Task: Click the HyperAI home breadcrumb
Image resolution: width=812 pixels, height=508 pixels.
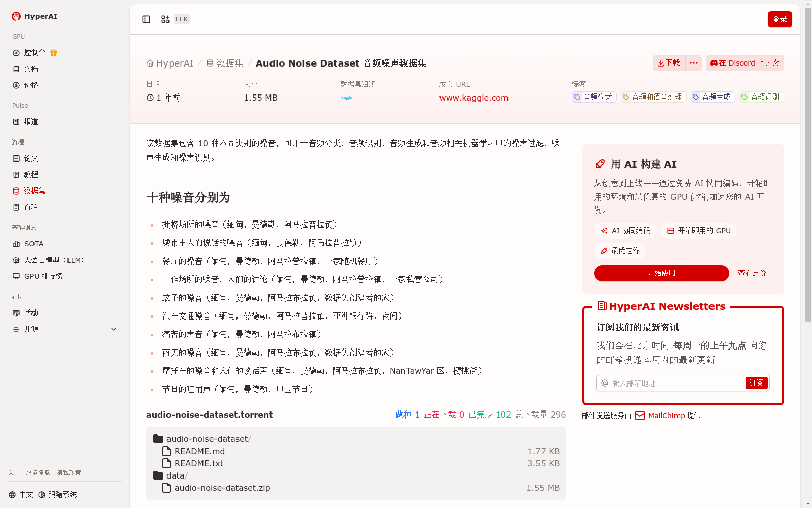Action: tap(170, 63)
